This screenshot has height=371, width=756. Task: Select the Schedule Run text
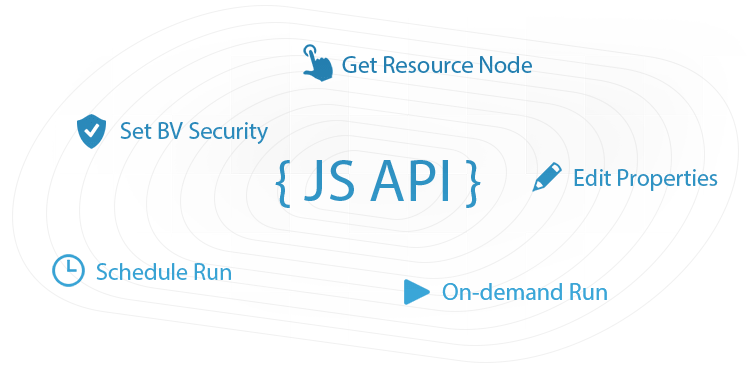click(164, 272)
